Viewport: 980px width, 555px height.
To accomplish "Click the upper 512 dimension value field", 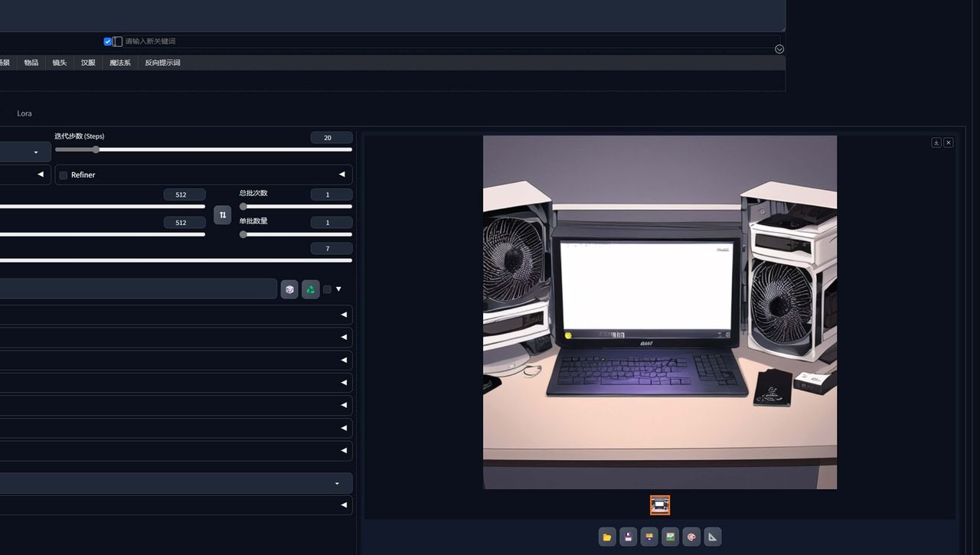I will coord(185,194).
